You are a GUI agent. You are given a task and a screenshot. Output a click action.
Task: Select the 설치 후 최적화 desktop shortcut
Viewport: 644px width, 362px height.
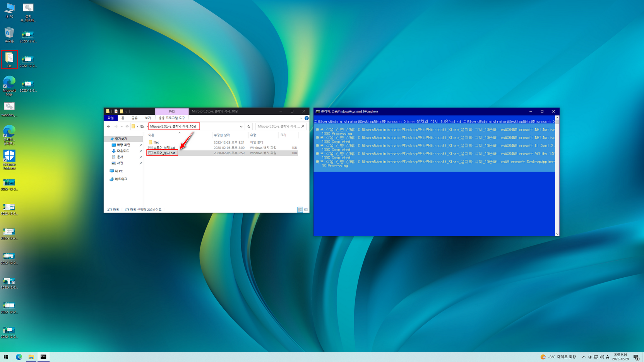pos(28,12)
